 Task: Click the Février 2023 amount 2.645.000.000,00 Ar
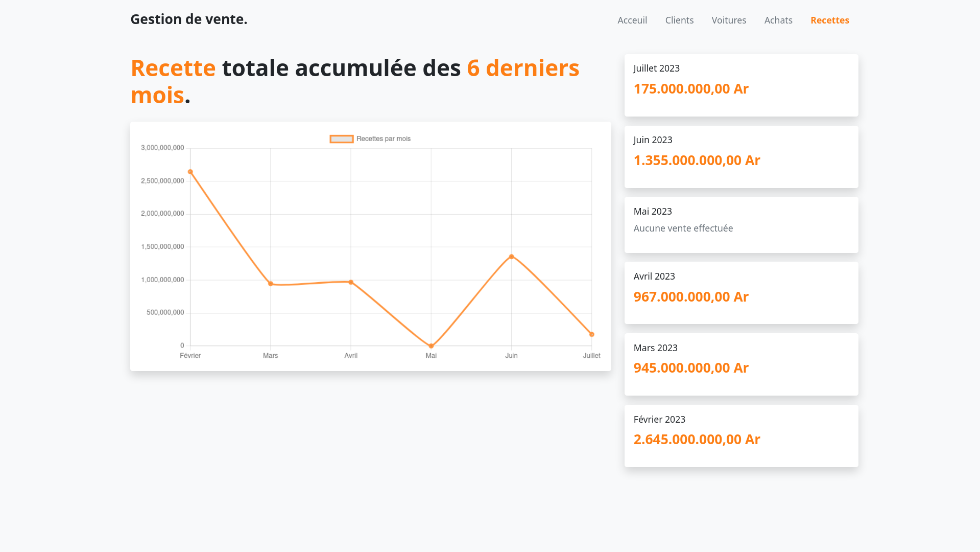[x=697, y=440]
